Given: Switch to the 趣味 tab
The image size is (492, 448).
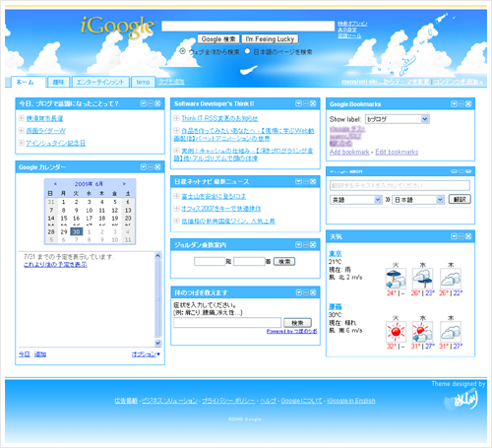Looking at the screenshot, I should (x=58, y=82).
